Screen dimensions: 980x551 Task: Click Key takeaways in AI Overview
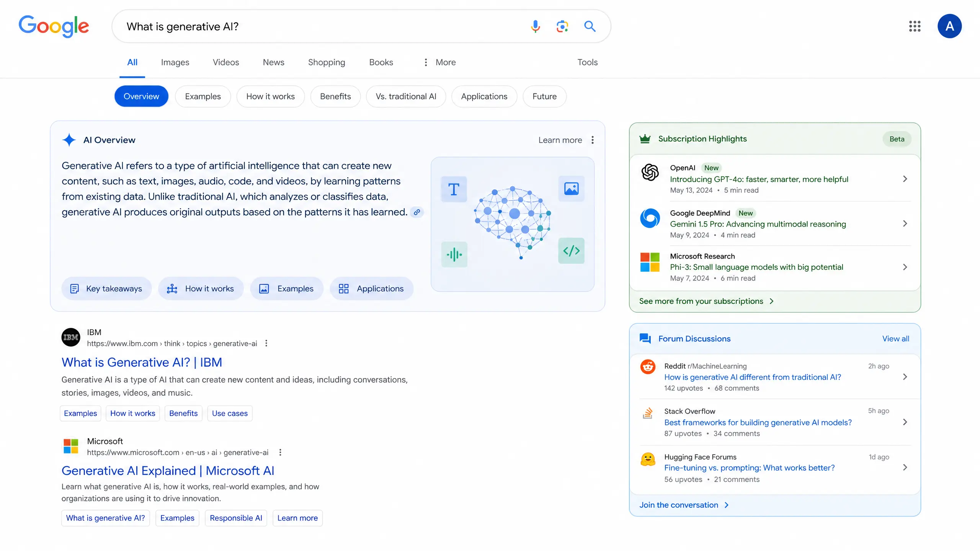coord(106,289)
